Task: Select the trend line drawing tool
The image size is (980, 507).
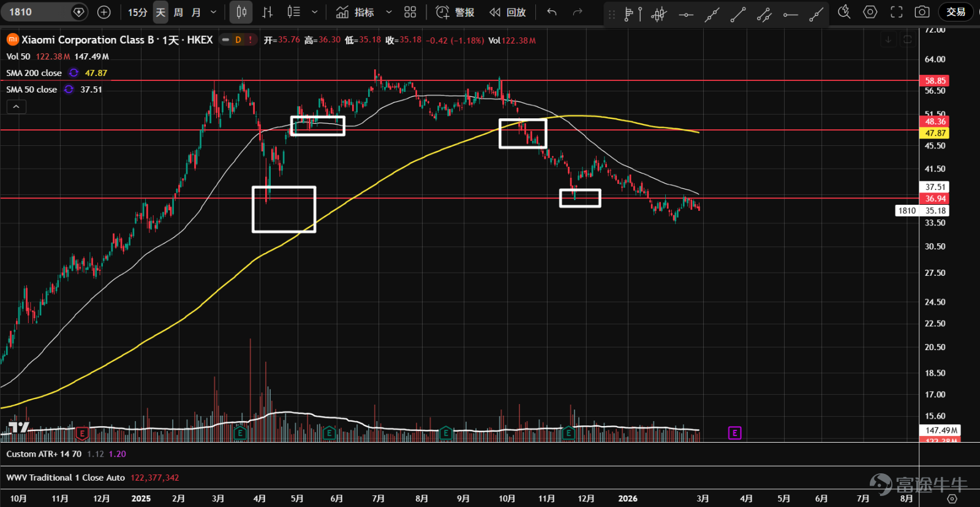Action: pos(738,14)
